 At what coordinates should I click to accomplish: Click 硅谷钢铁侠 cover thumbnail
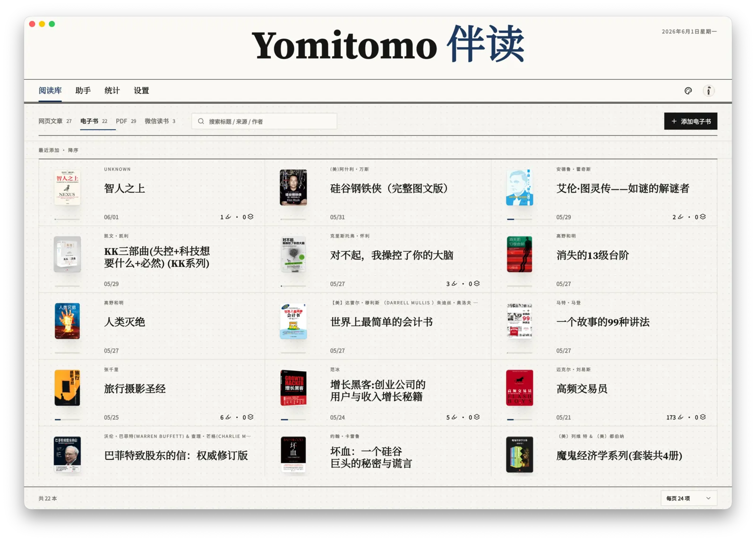coord(293,187)
